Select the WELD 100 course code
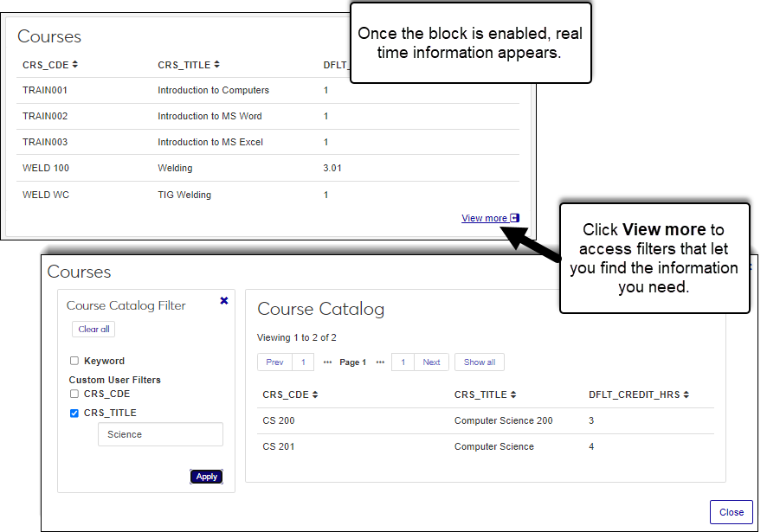Screen dimensions: 767x532 coord(46,168)
